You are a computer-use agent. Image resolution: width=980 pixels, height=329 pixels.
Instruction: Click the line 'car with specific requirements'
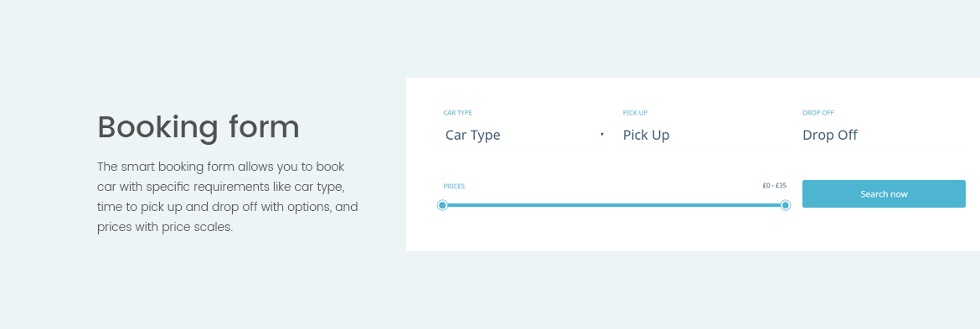tap(221, 188)
